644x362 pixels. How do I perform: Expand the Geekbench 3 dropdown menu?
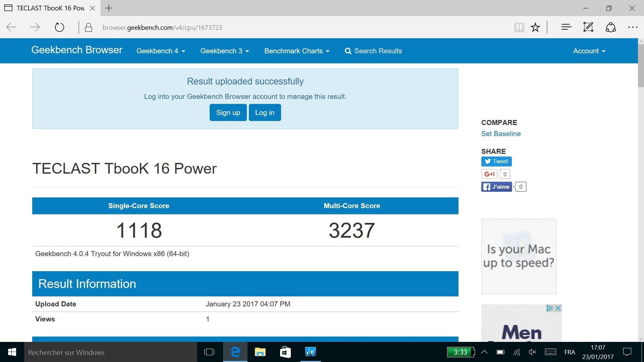pos(224,51)
